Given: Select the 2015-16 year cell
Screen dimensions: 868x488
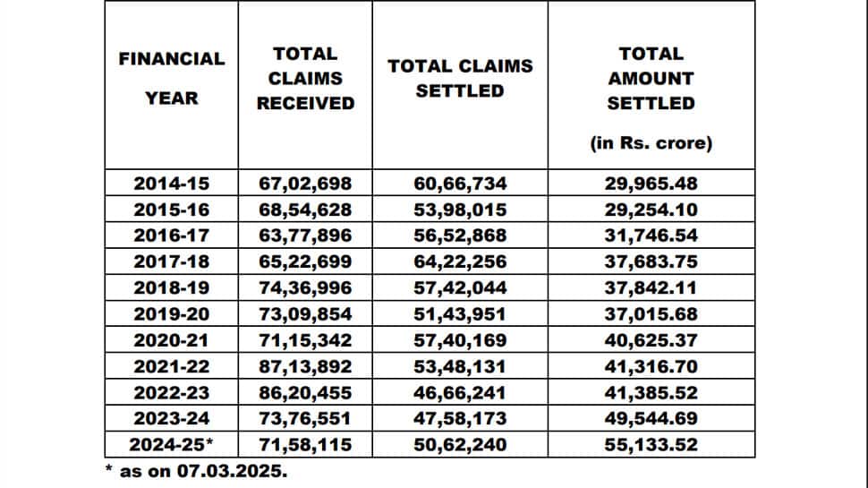Looking at the screenshot, I should [x=172, y=210].
